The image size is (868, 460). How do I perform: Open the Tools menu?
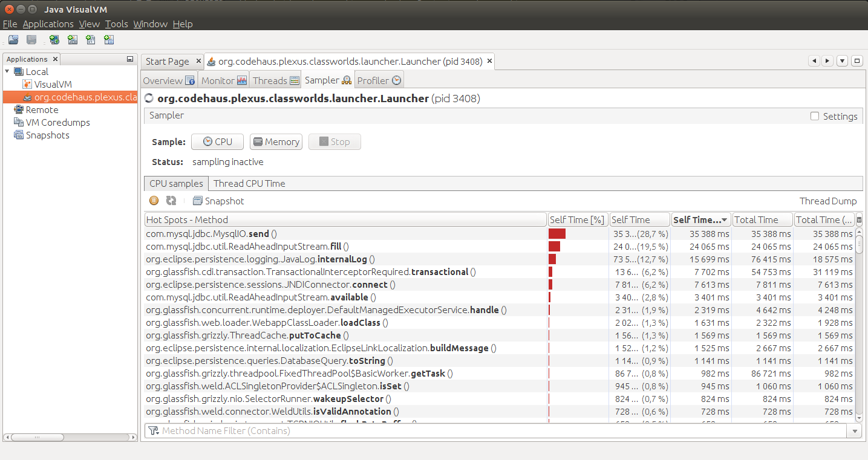point(116,24)
